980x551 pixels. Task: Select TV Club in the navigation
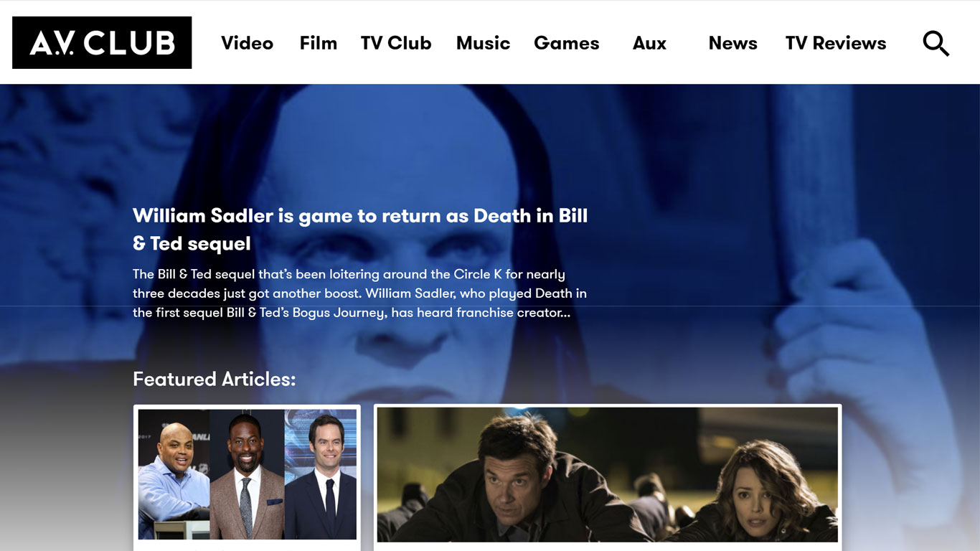(396, 43)
